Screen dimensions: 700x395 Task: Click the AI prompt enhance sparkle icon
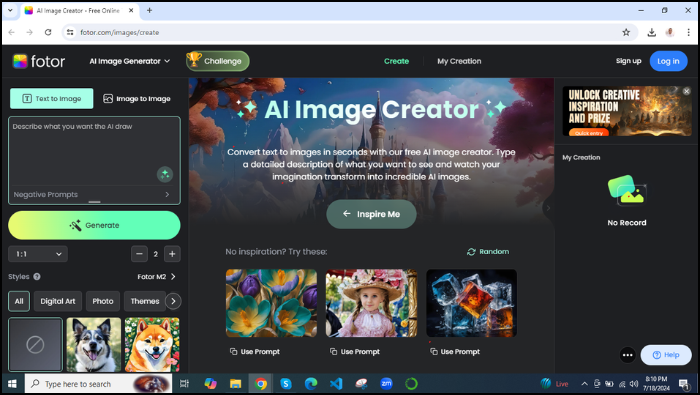165,174
